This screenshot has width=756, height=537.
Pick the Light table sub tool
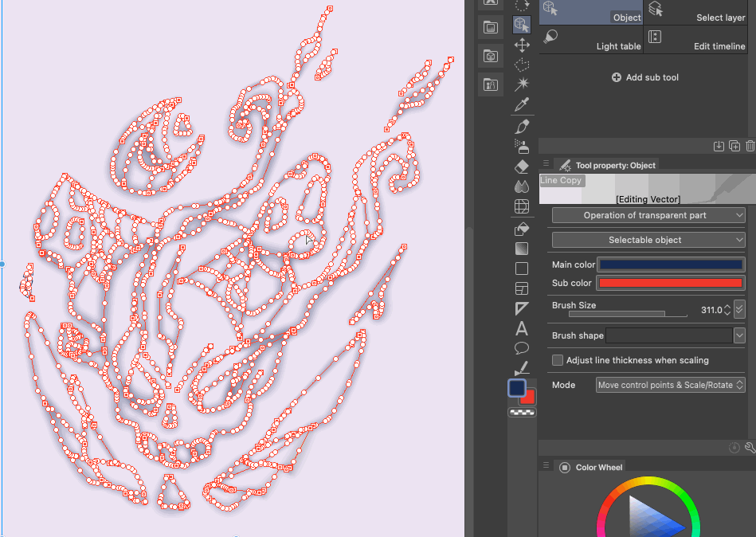[590, 40]
